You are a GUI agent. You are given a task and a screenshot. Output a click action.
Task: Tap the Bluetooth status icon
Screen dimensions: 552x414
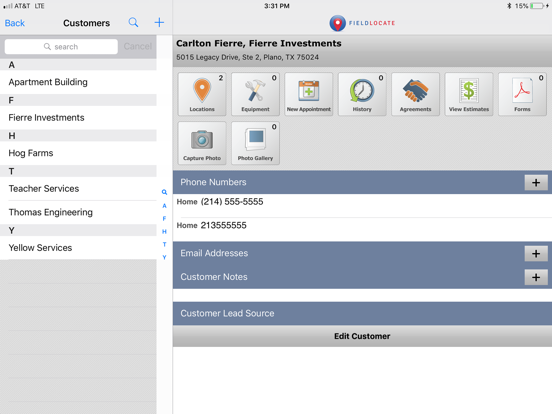click(509, 6)
